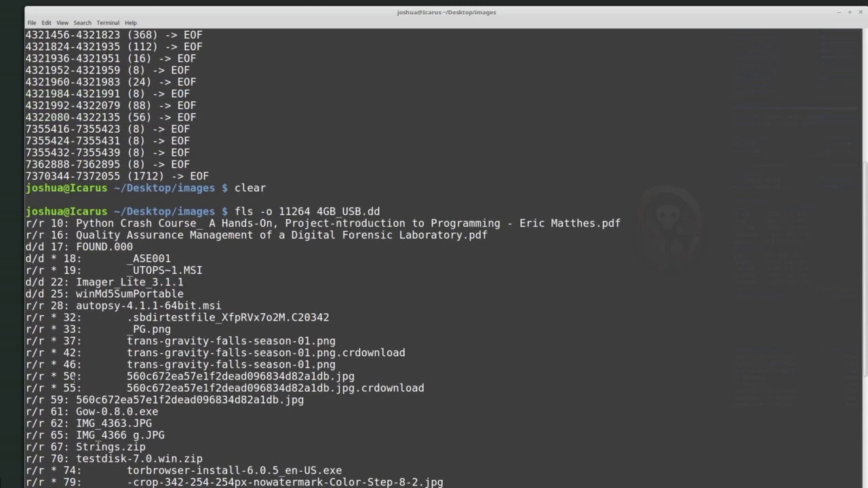This screenshot has height=488, width=868.
Task: Click the IMG_4363.JPG entry
Action: [89, 424]
